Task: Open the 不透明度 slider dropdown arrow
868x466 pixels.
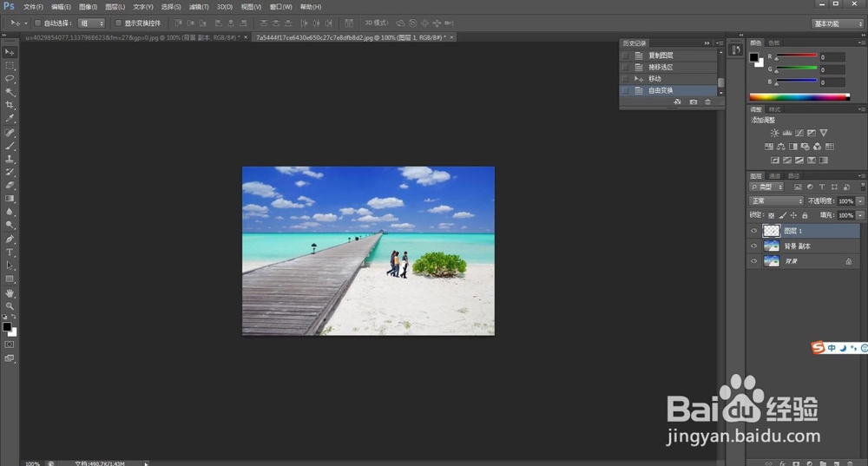Action: pos(860,201)
